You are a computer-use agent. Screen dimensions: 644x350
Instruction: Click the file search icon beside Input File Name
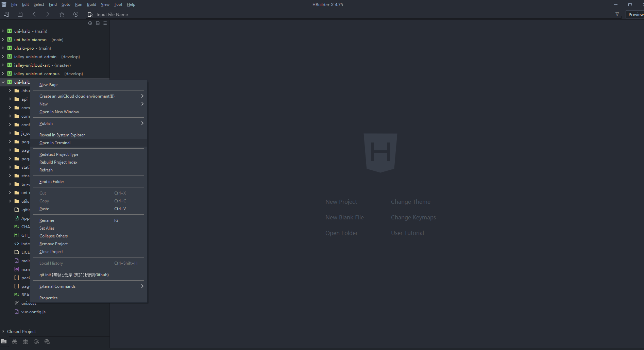coord(90,15)
